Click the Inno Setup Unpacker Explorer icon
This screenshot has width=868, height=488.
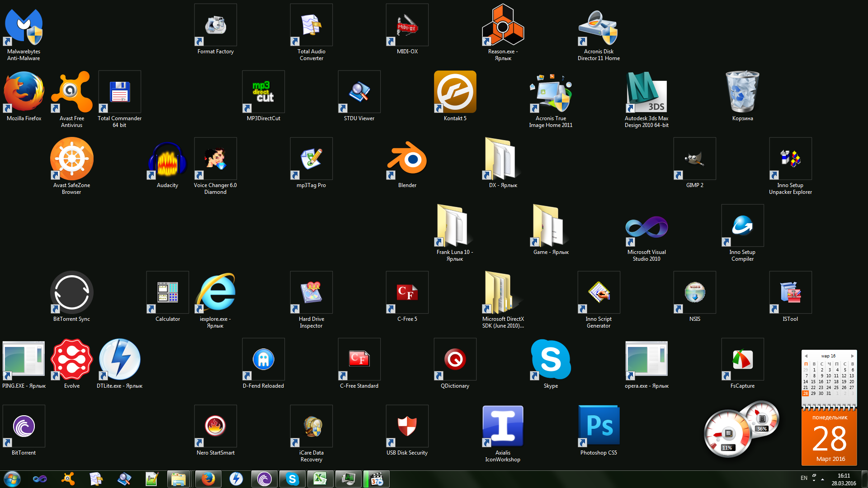tap(791, 159)
